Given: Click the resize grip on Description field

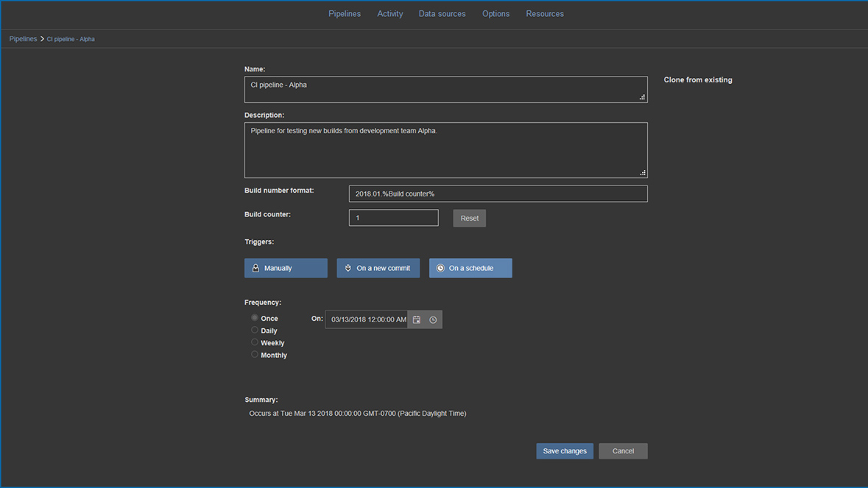Looking at the screenshot, I should pyautogui.click(x=642, y=173).
